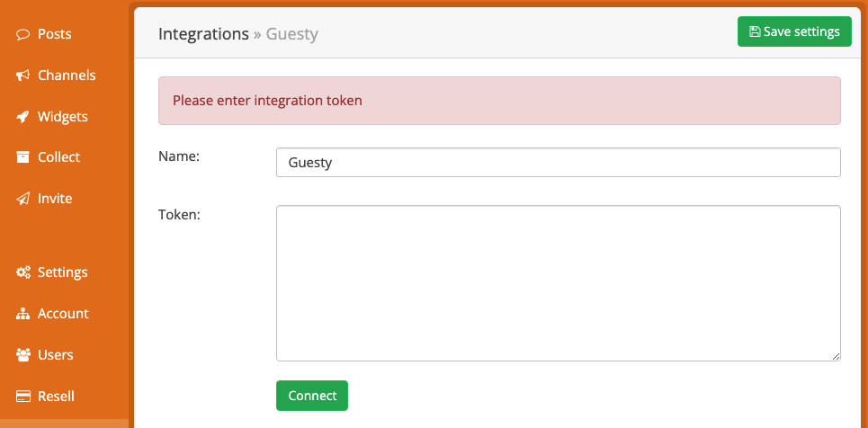Select the Channels megaphone icon
Screen dimensions: 868x428
(22, 76)
